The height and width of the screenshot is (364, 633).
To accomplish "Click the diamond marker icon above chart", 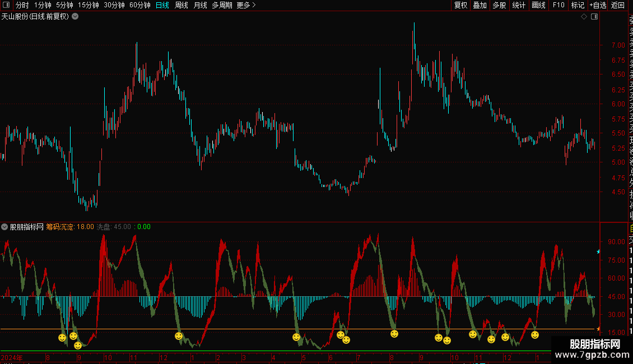I will coord(584,17).
